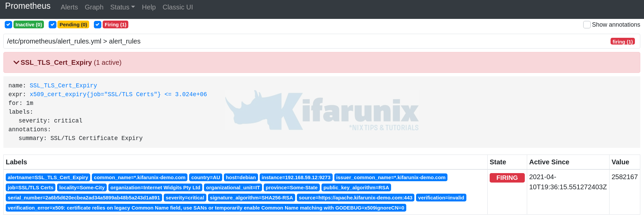Click the organizational_unit=IT label
Screen dimensions: 644x220
coord(233,188)
